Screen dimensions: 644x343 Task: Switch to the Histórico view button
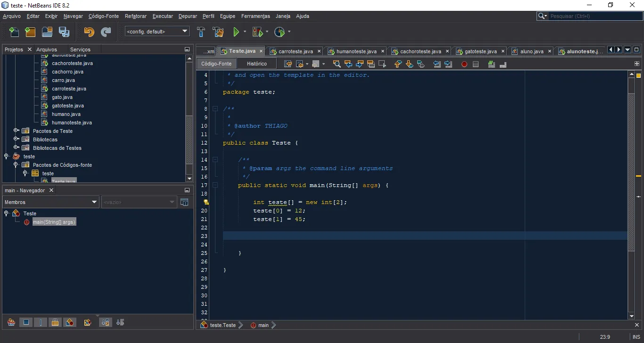257,64
